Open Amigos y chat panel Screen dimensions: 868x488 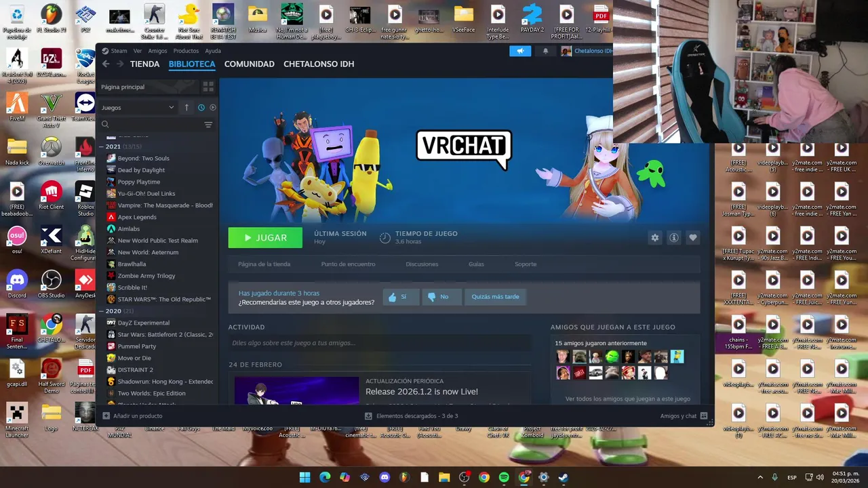coord(684,416)
